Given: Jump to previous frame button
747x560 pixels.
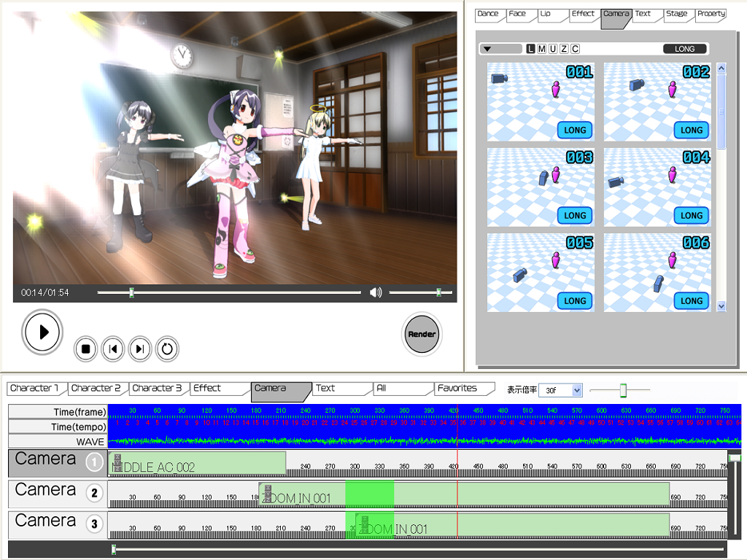Looking at the screenshot, I should [x=112, y=349].
